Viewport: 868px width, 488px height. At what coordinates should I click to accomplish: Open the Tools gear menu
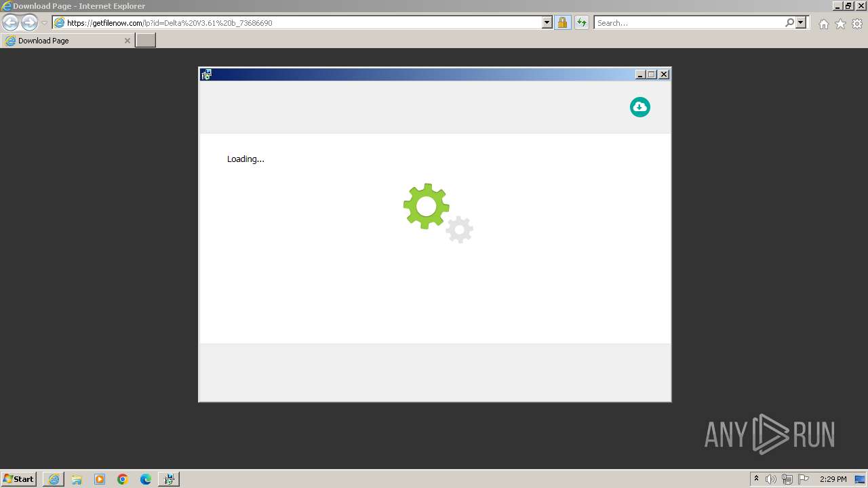click(x=857, y=24)
